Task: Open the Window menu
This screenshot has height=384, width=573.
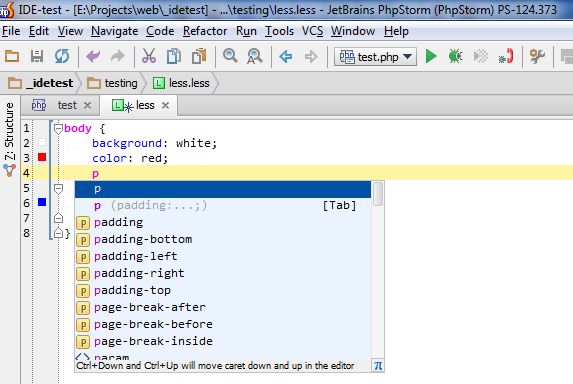Action: pos(353,31)
